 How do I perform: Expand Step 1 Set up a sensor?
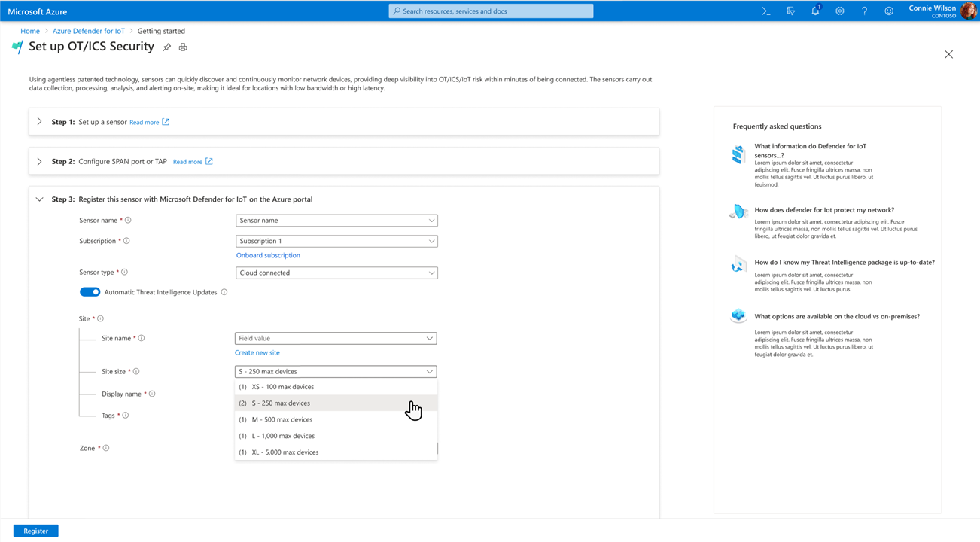[x=40, y=122]
